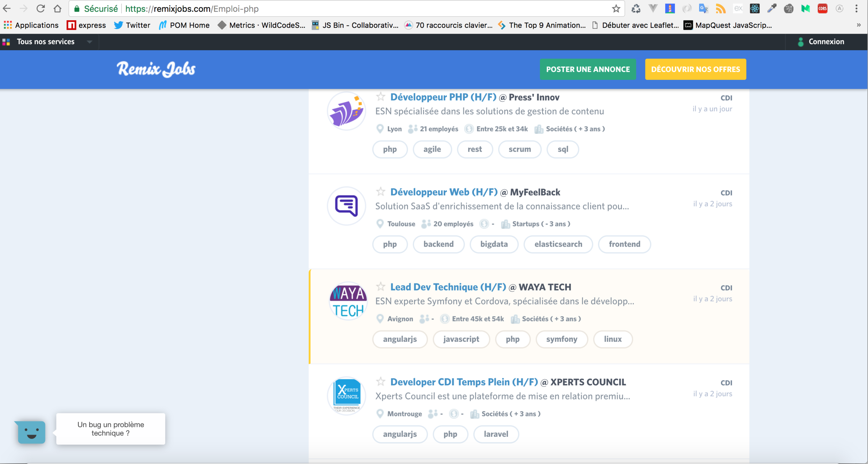The image size is (868, 464).
Task: Show hidden bookmarks with the chevron
Action: tap(858, 25)
